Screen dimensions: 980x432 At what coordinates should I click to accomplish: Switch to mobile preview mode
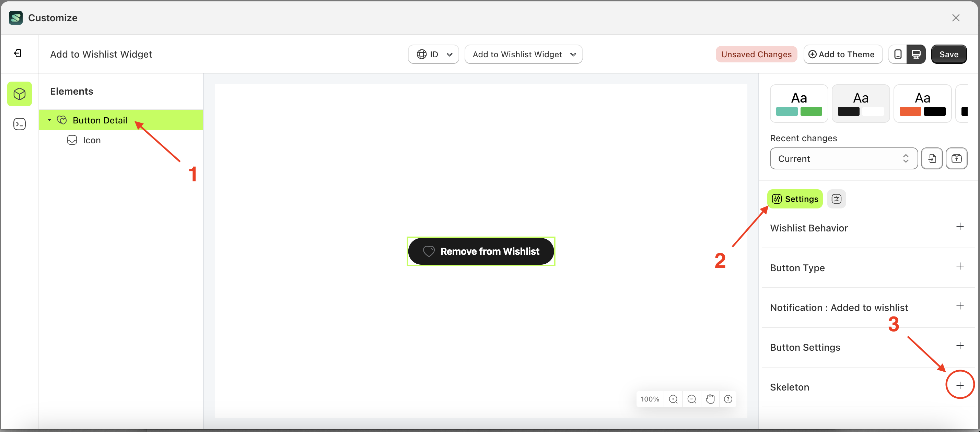click(897, 54)
